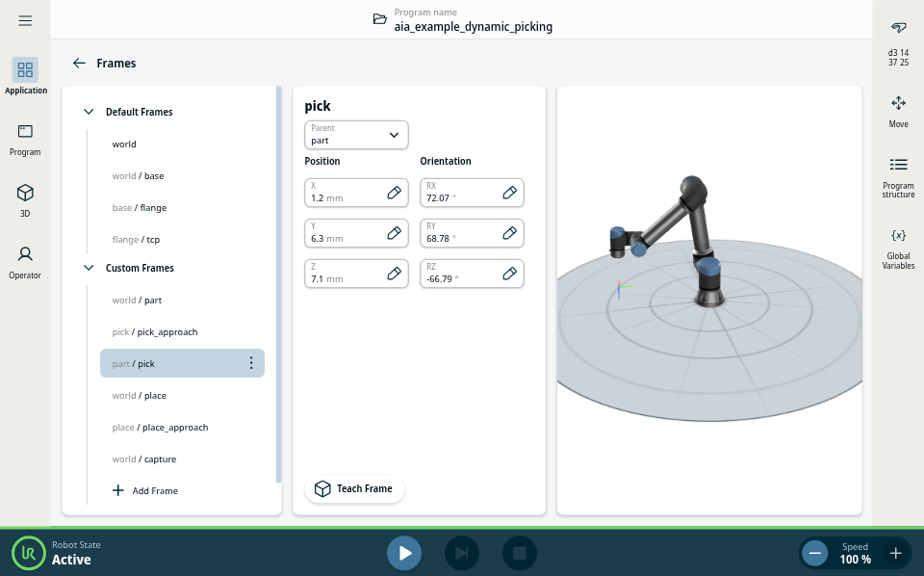Edit the RZ orientation value
This screenshot has height=576, width=924.
510,274
